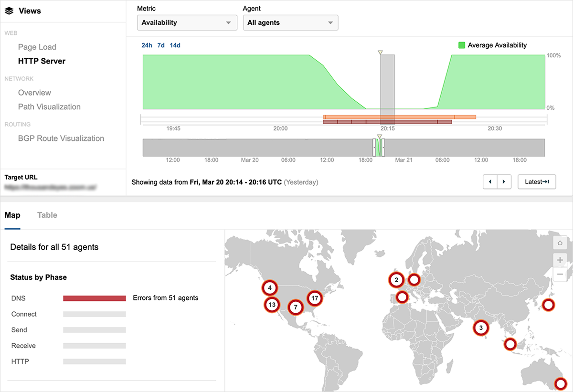Show the 24h time range

pos(147,45)
